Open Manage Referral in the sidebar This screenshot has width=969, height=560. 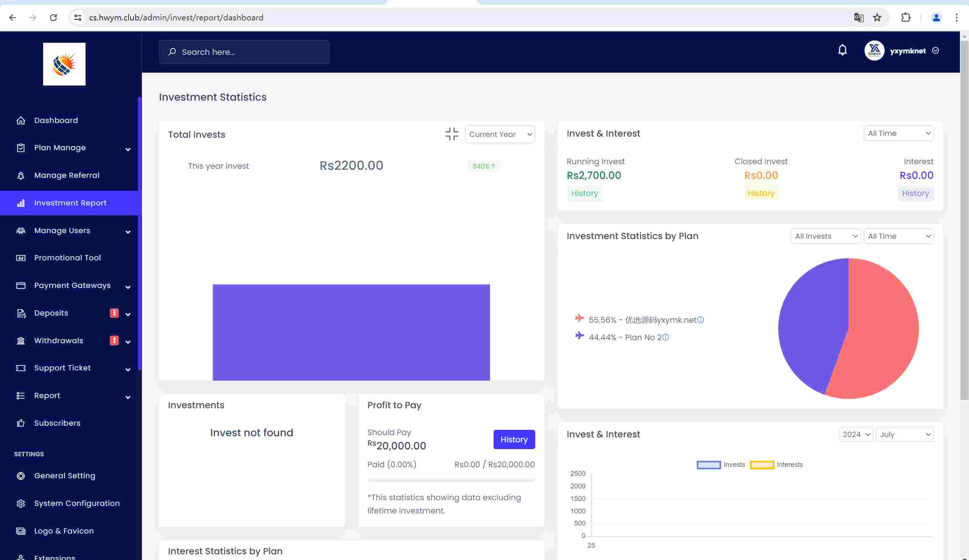pos(67,176)
